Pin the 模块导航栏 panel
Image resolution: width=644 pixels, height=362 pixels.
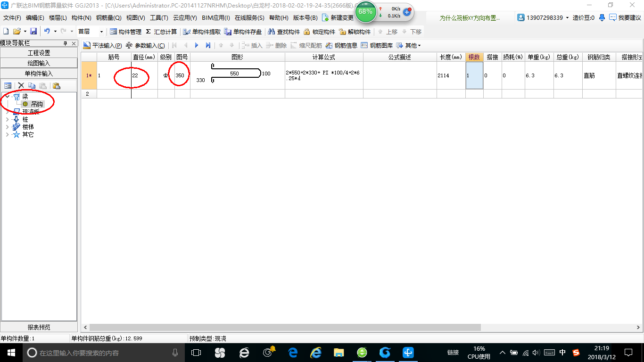(x=66, y=43)
